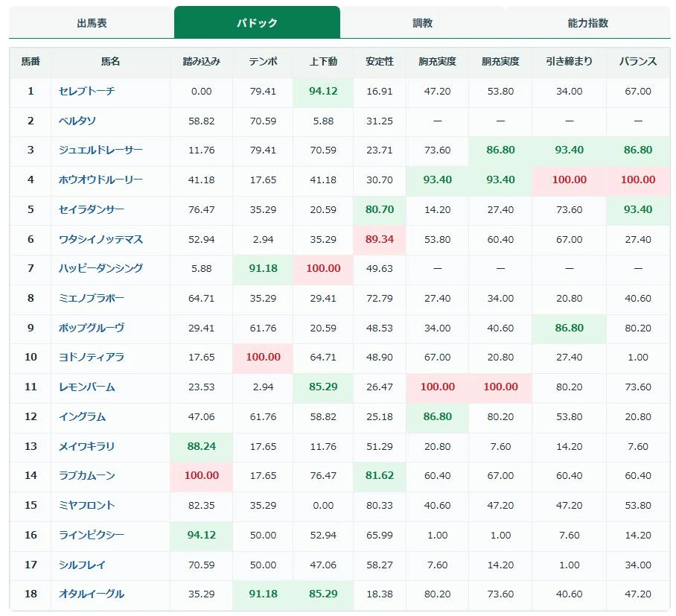Click the 上下動 column header
Screen dimensions: 676x616
(x=323, y=62)
